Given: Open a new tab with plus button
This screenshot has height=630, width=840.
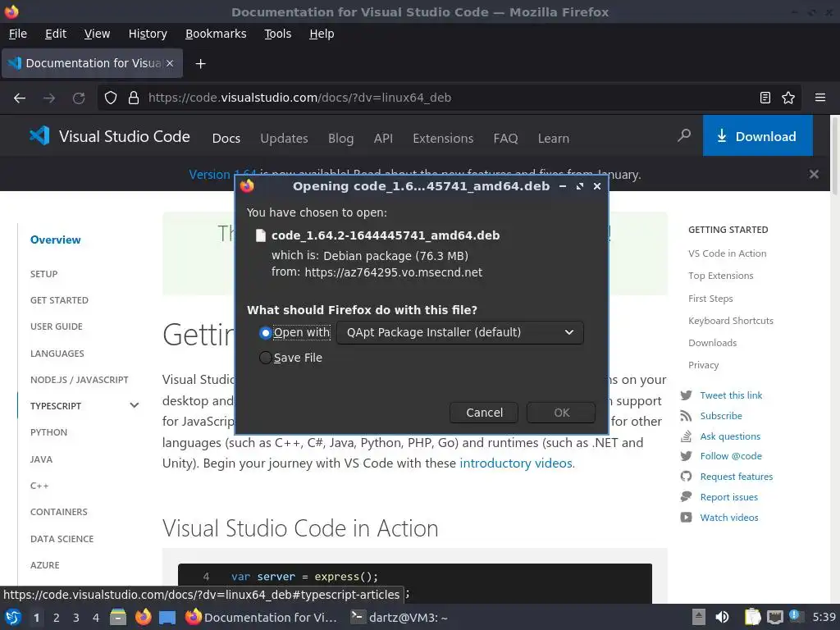Looking at the screenshot, I should pyautogui.click(x=200, y=64).
